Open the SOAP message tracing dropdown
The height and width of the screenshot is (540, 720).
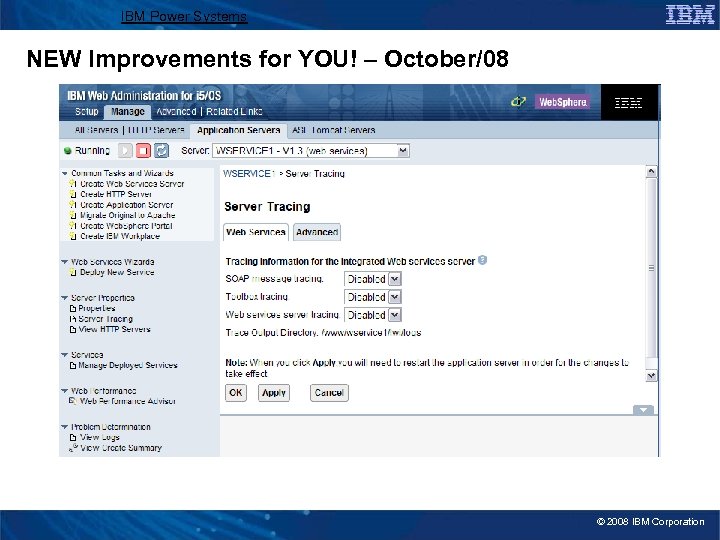tap(394, 279)
